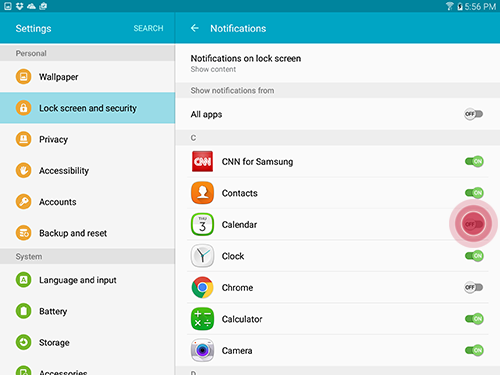Tap the Contacts app icon
This screenshot has height=375, width=500.
point(202,193)
